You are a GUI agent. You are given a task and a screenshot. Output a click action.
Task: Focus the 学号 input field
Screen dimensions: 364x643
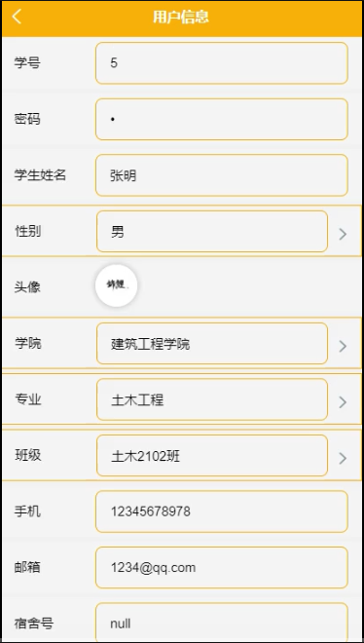click(222, 63)
